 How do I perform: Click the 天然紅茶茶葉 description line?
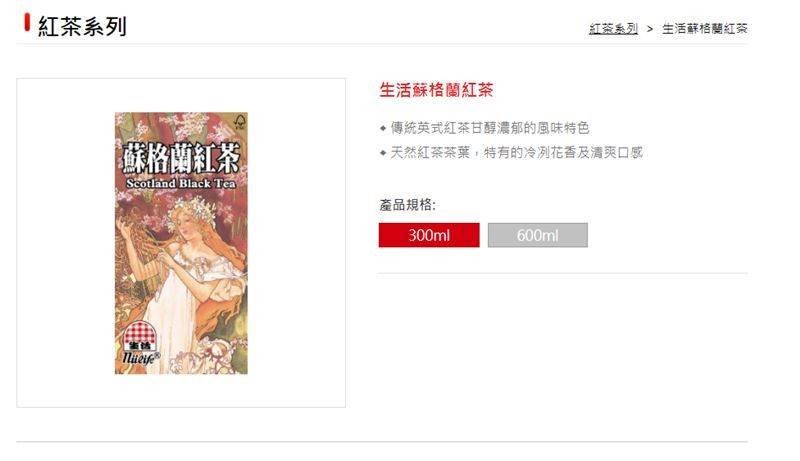click(516, 152)
